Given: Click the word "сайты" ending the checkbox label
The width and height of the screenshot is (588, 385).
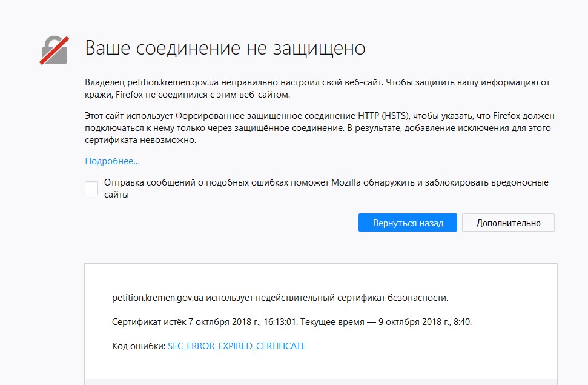Looking at the screenshot, I should (117, 195).
